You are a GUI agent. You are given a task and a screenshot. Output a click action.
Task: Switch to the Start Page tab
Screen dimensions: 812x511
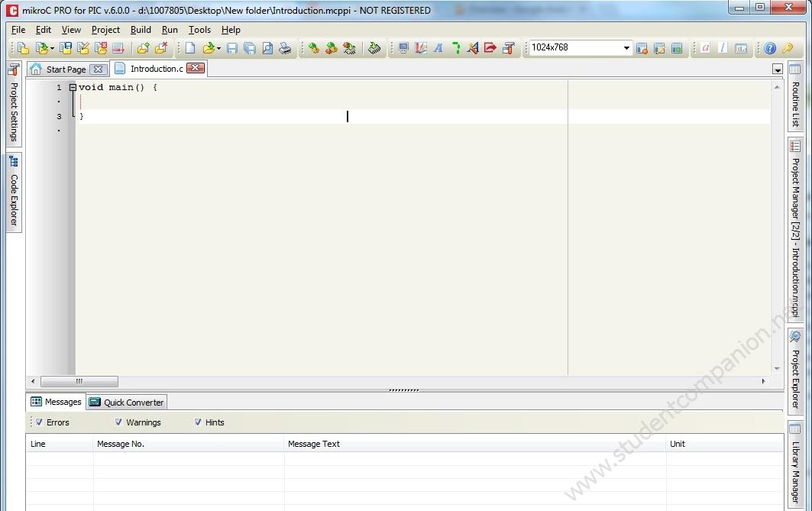[67, 68]
